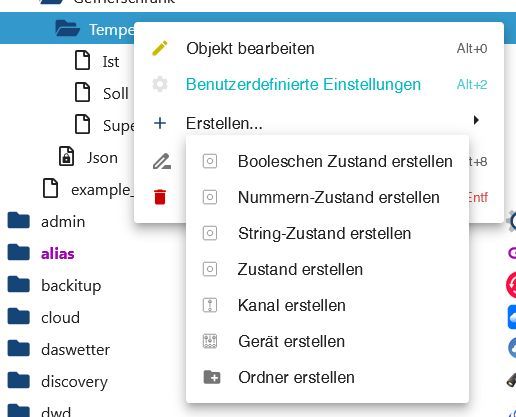Expand the admin folder
Image resolution: width=516 pixels, height=417 pixels.
tap(19, 220)
